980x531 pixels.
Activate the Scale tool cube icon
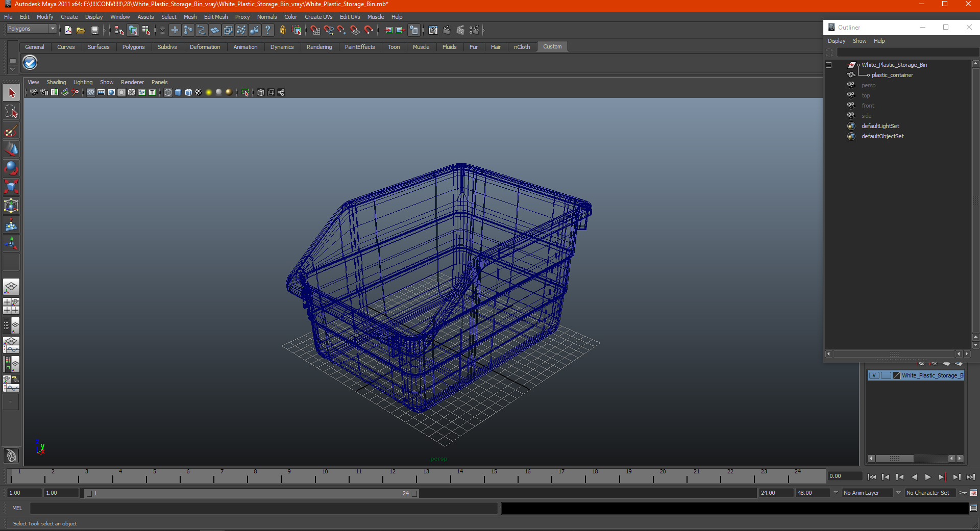11,187
